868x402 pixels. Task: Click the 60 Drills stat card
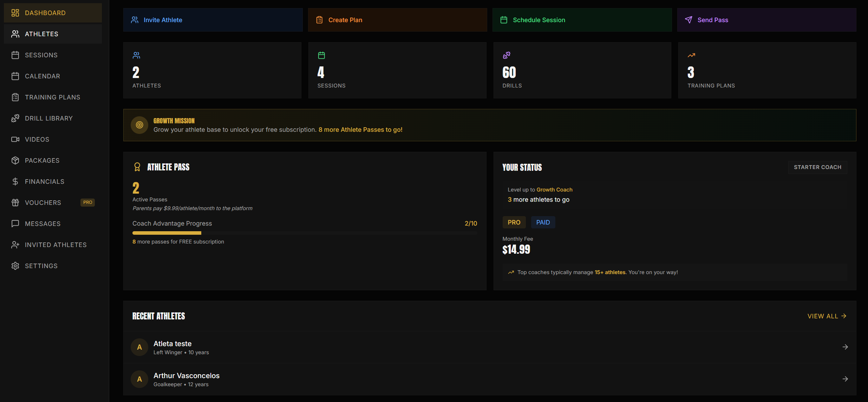pyautogui.click(x=582, y=70)
